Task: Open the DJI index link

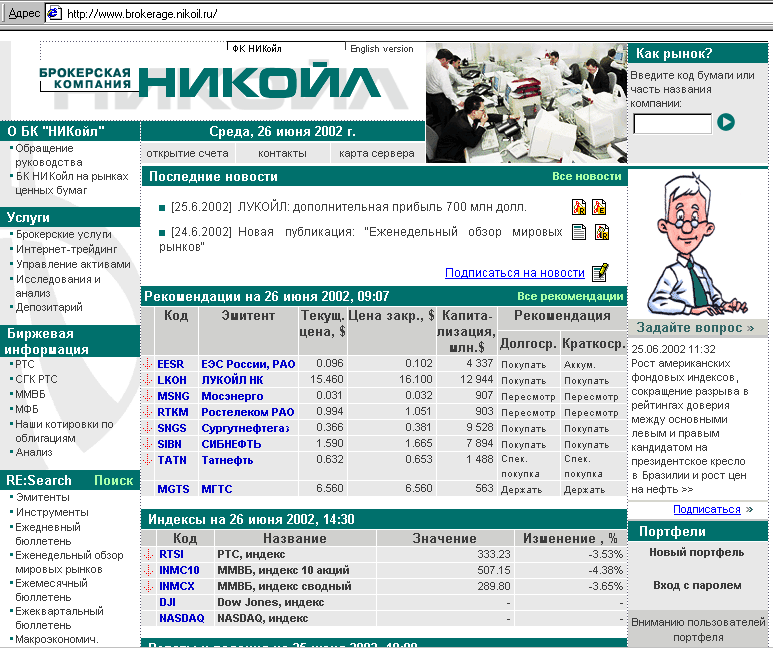Action: (x=167, y=602)
